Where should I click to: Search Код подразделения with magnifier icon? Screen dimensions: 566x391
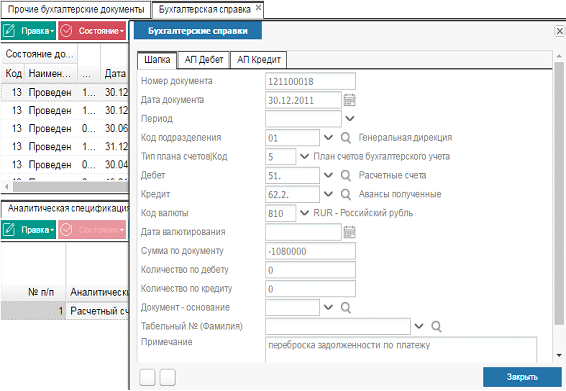[x=345, y=138]
